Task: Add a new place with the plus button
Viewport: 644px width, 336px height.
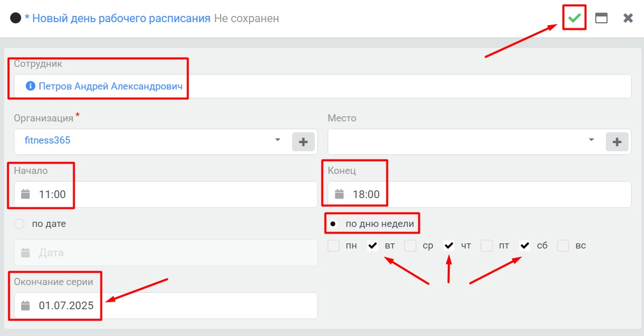Action: (x=617, y=142)
